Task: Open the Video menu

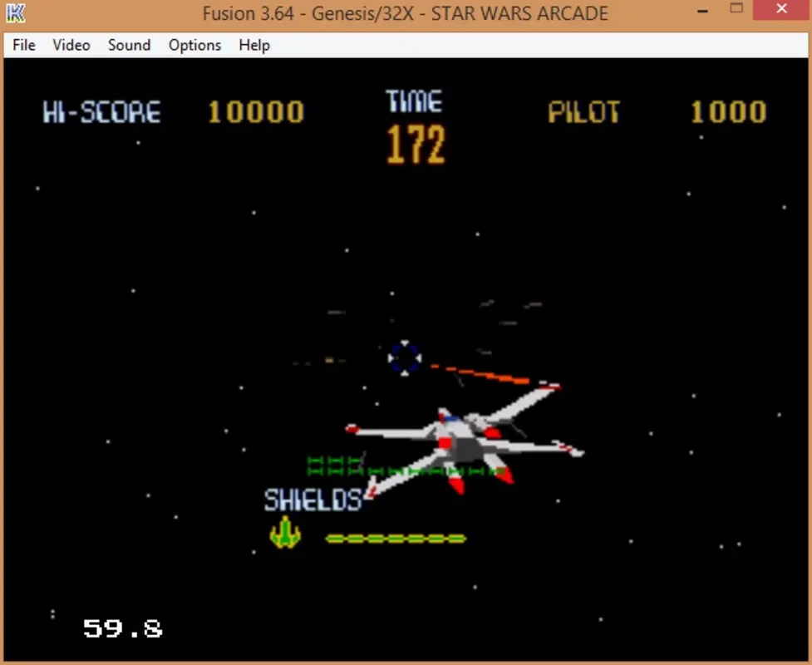Action: 71,45
